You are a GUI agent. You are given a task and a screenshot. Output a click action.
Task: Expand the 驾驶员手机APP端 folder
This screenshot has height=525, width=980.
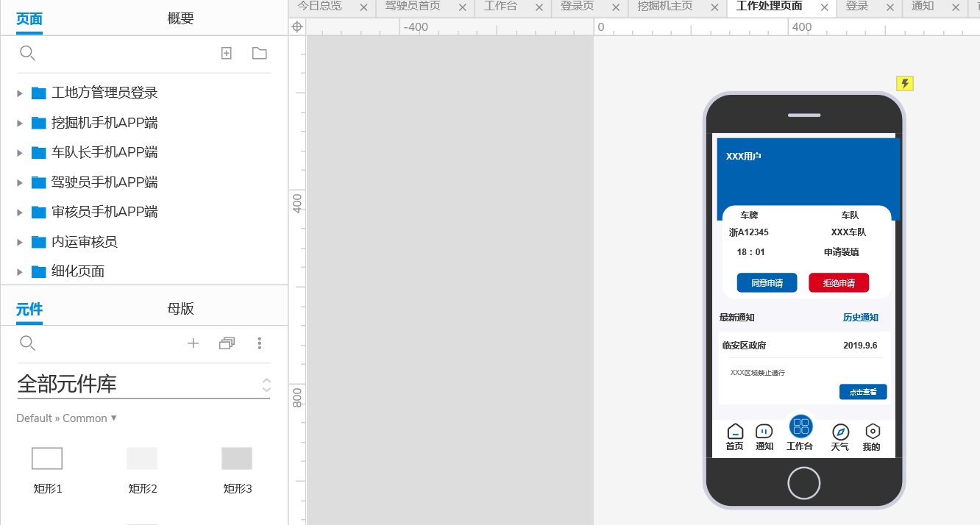coord(20,183)
